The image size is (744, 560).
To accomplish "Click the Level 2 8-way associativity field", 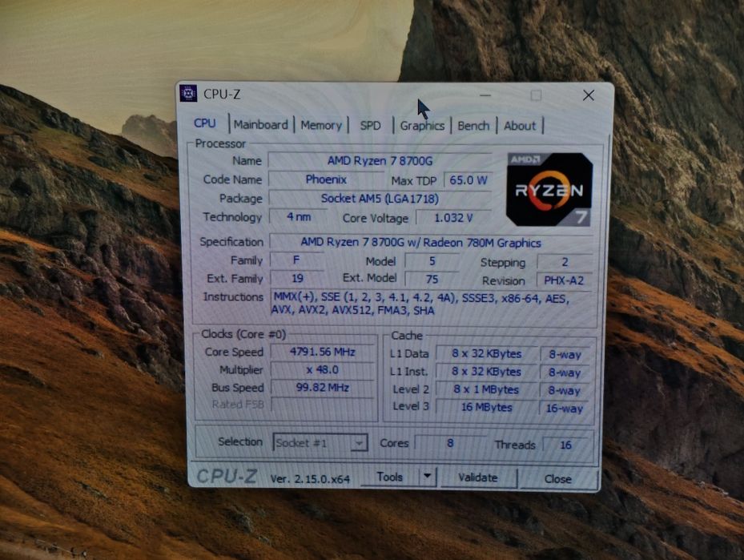I will tap(565, 391).
